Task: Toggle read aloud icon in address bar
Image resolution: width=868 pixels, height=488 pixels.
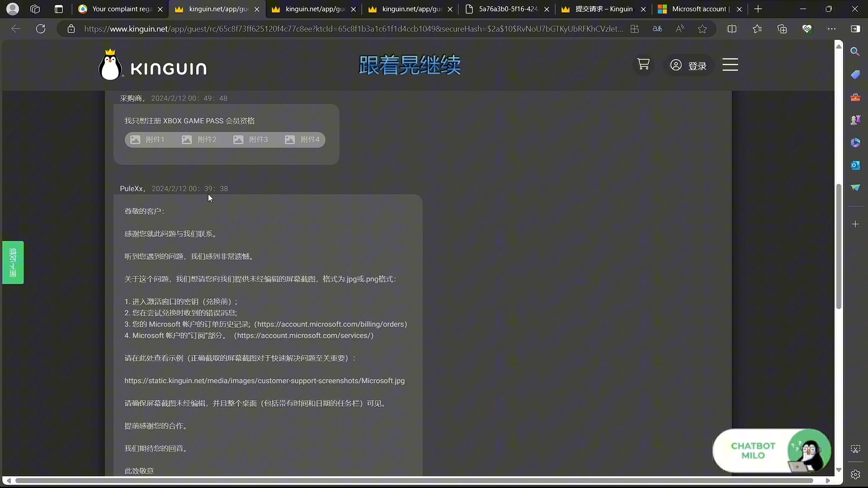Action: tap(680, 29)
